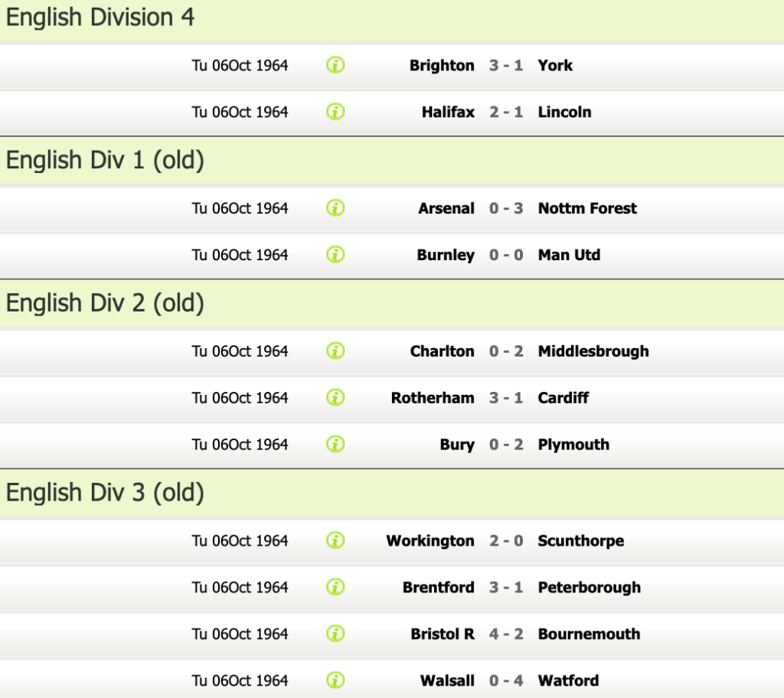Select the English Div 1 (old) heading

pyautogui.click(x=105, y=161)
